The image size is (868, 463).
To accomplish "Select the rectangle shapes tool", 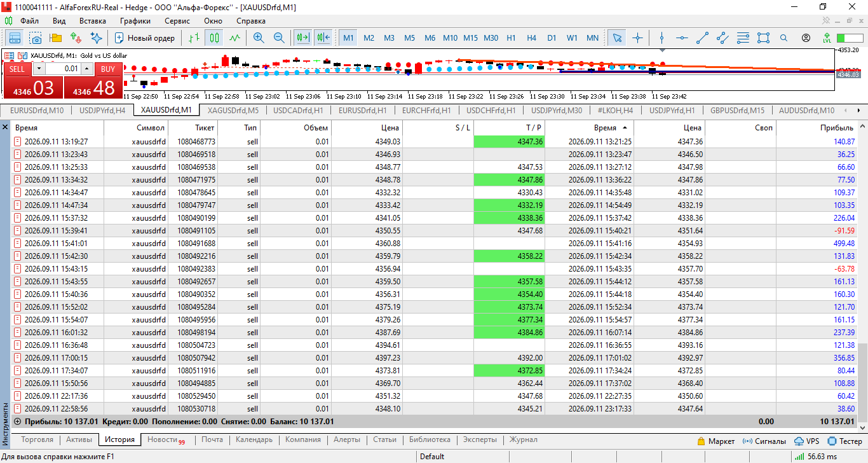I will click(x=763, y=38).
